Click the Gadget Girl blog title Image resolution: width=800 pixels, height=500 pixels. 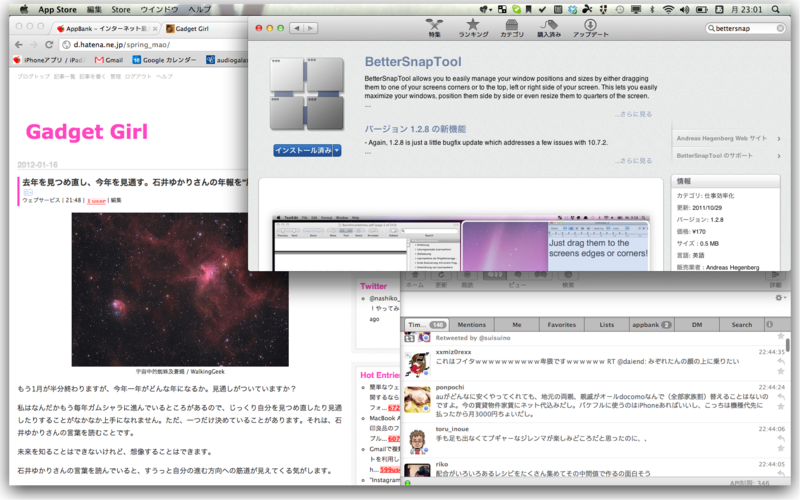(87, 132)
